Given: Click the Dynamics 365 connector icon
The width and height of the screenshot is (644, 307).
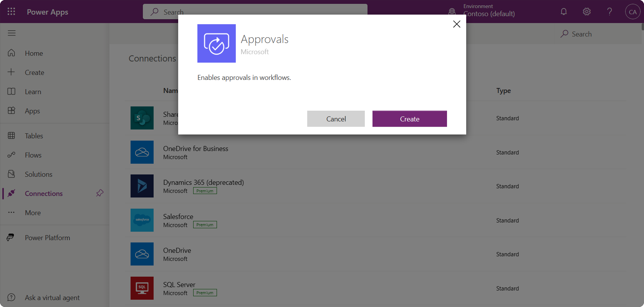Looking at the screenshot, I should coord(142,186).
